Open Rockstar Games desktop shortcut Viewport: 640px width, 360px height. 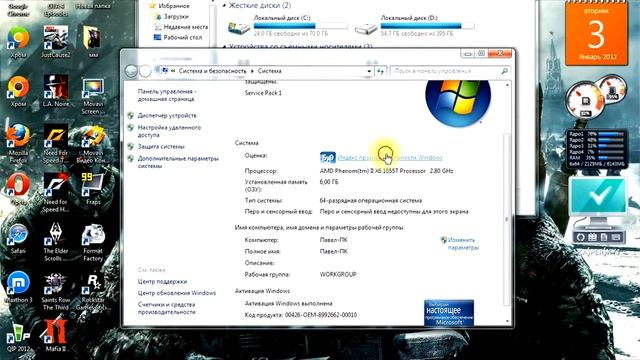coord(93,291)
